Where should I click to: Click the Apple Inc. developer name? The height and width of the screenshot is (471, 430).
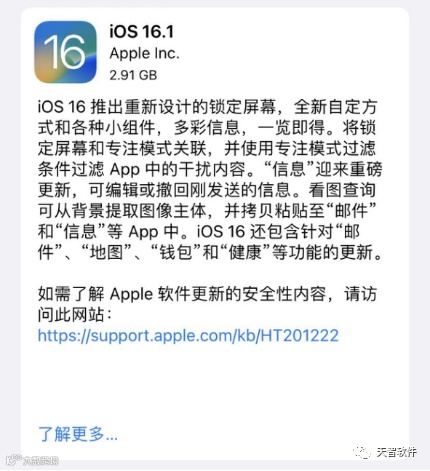click(x=144, y=54)
